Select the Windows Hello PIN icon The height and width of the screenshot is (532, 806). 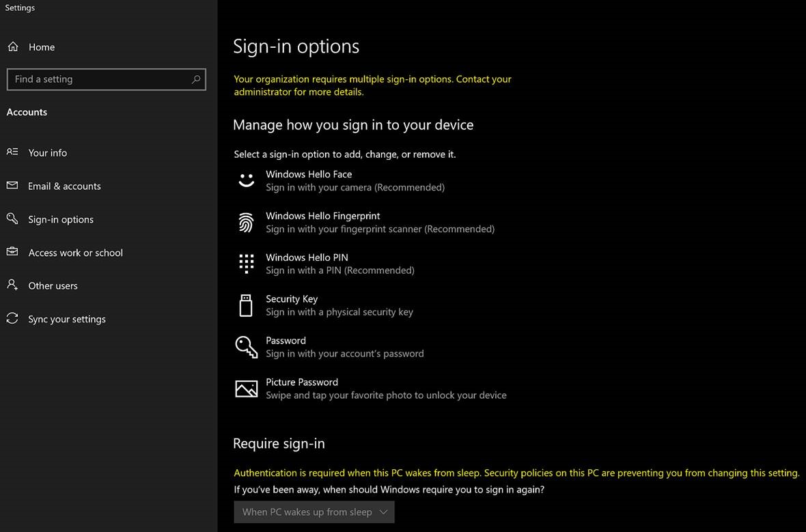(x=246, y=264)
